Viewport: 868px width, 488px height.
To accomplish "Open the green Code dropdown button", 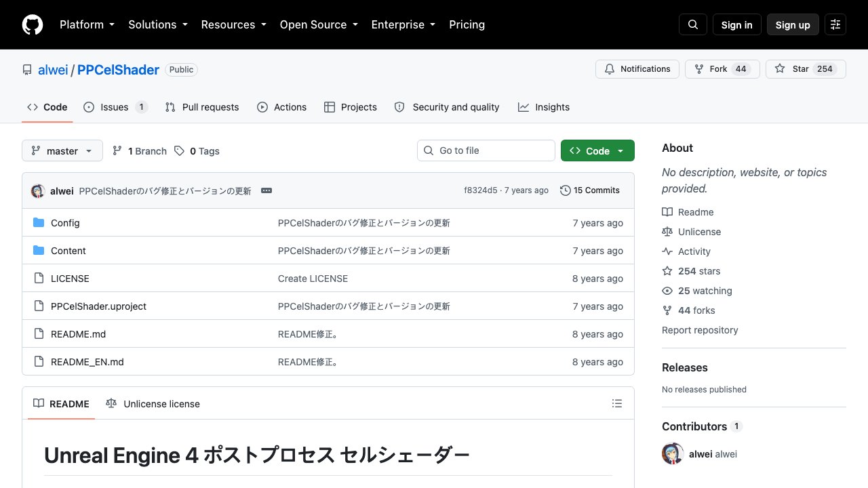I will pos(597,150).
